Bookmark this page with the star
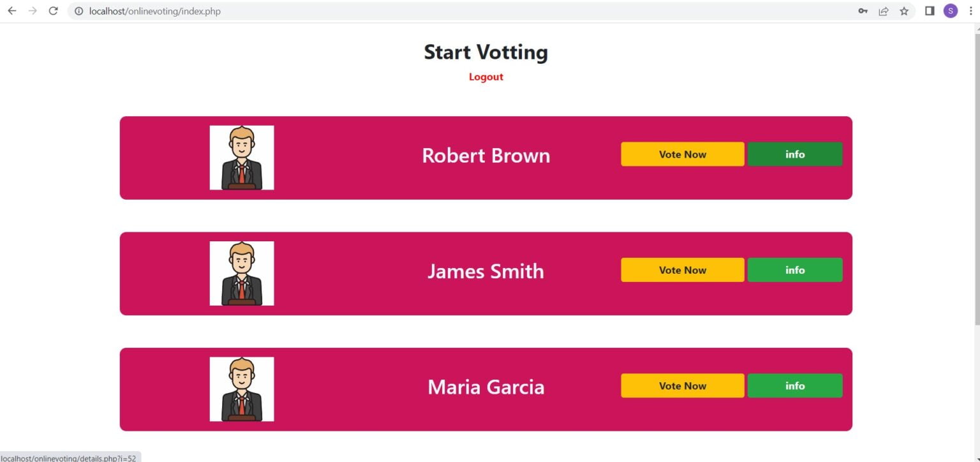This screenshot has width=980, height=462. 904,11
